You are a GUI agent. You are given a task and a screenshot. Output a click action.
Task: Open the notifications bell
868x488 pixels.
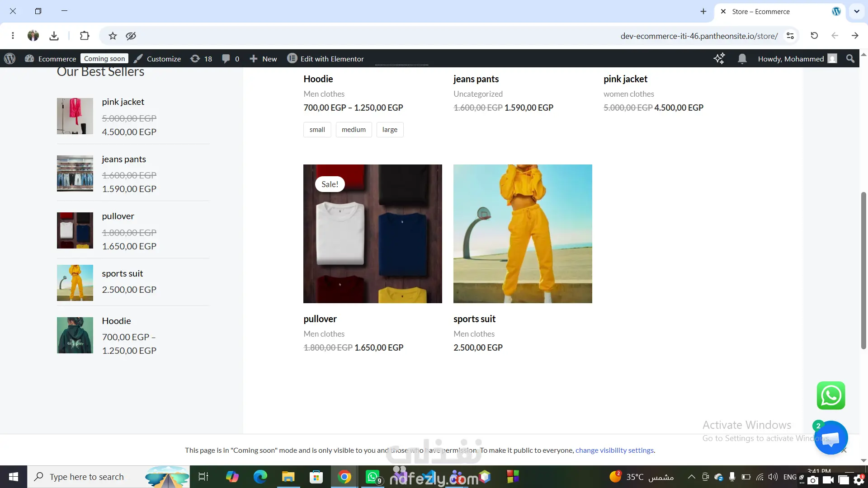tap(742, 59)
